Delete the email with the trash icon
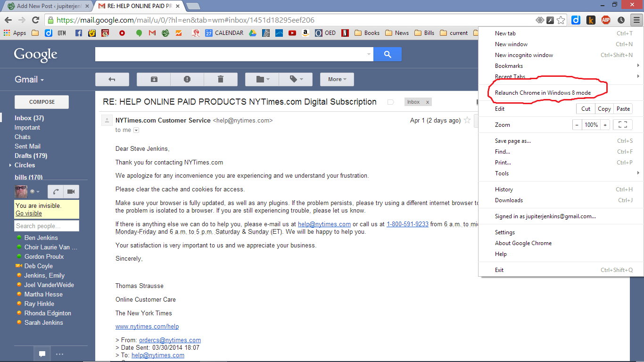This screenshot has width=644, height=362. (221, 79)
